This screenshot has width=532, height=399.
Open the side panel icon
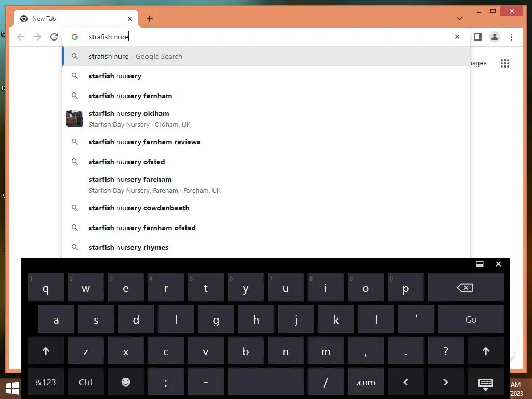click(x=478, y=37)
